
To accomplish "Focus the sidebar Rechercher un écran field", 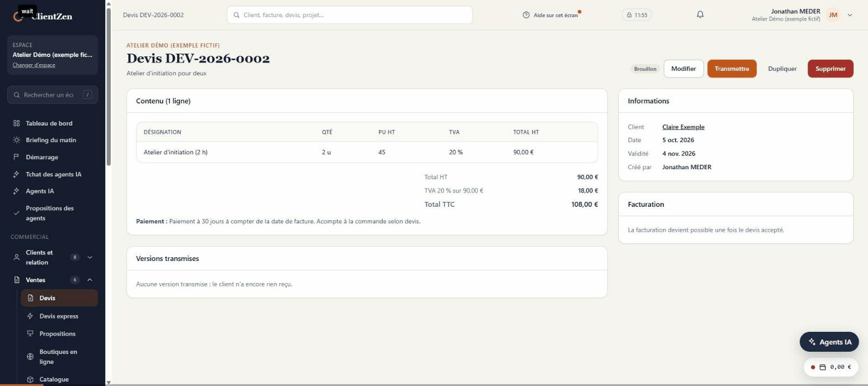I will point(53,95).
